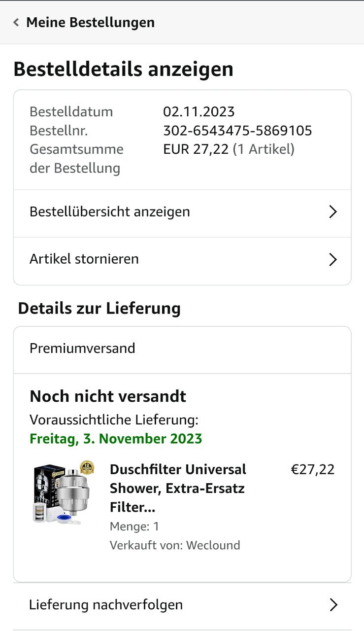
Task: Click the Duschfilter Universal Shower product title
Action: 178,488
